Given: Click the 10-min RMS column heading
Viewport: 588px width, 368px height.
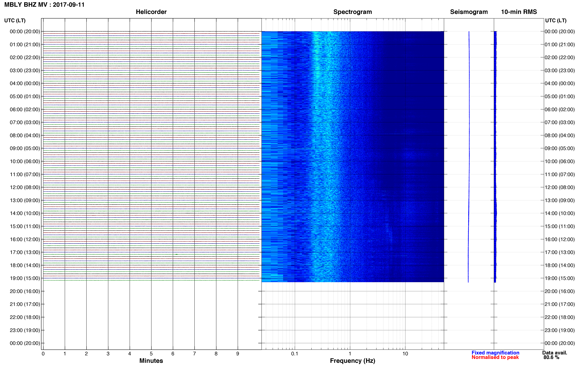Looking at the screenshot, I should [519, 12].
